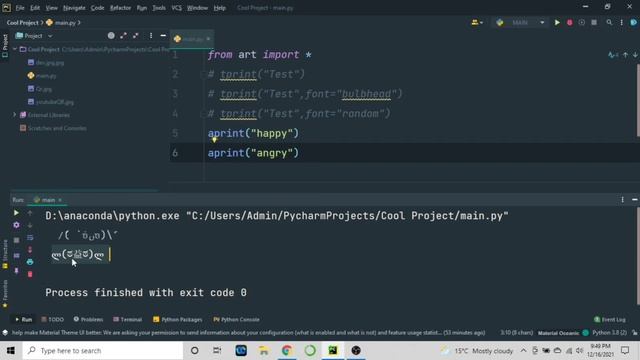Image resolution: width=640 pixels, height=360 pixels.
Task: Expand External Libraries node
Action: (15, 115)
